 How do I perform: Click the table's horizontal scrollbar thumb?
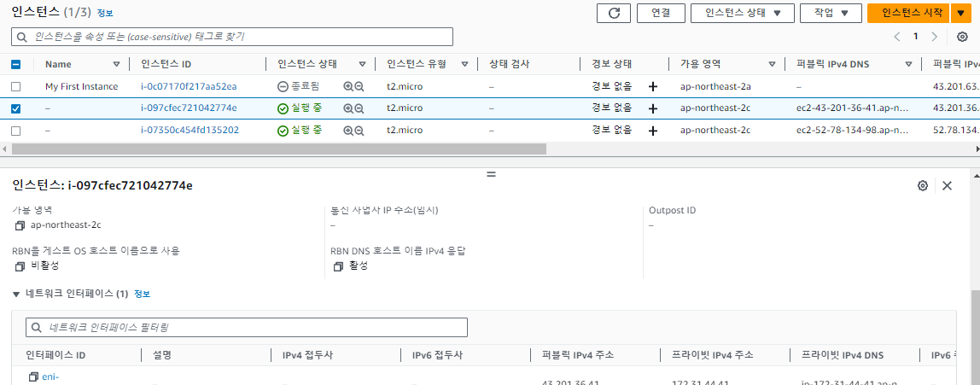(279, 149)
